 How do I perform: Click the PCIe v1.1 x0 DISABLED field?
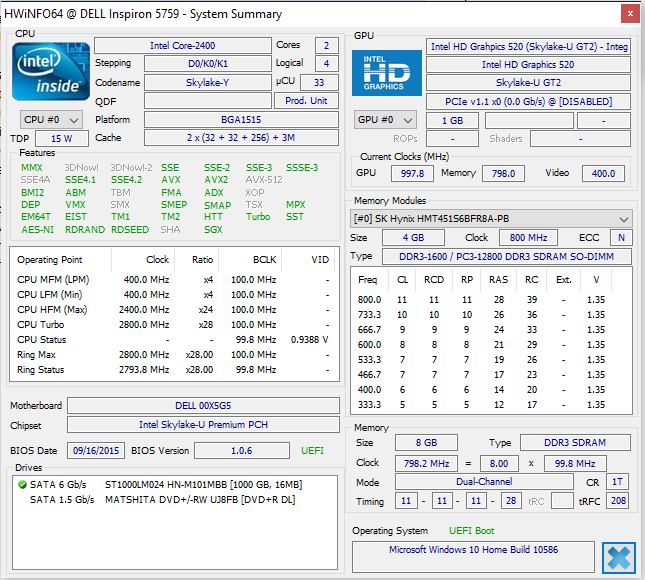tap(528, 102)
